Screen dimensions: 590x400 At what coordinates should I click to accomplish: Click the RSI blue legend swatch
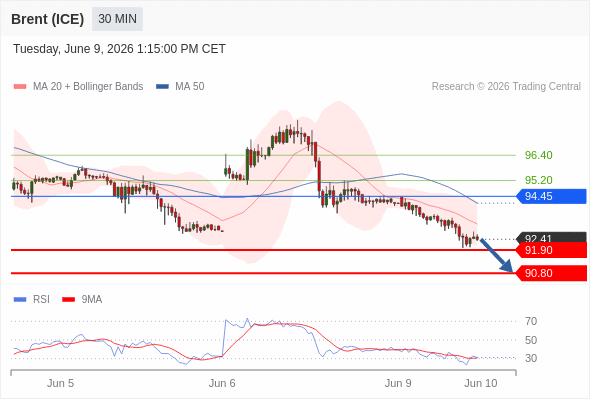pyautogui.click(x=20, y=300)
